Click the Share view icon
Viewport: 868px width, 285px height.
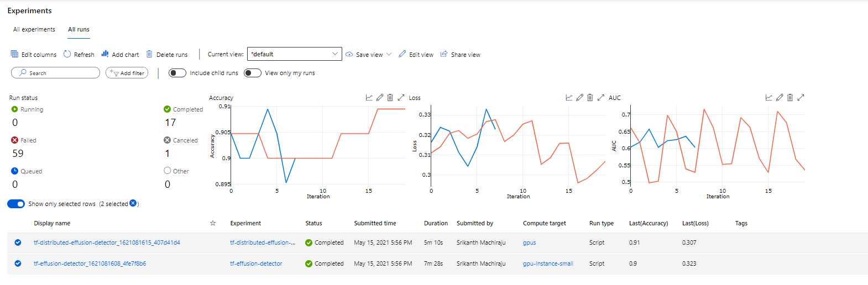(444, 54)
